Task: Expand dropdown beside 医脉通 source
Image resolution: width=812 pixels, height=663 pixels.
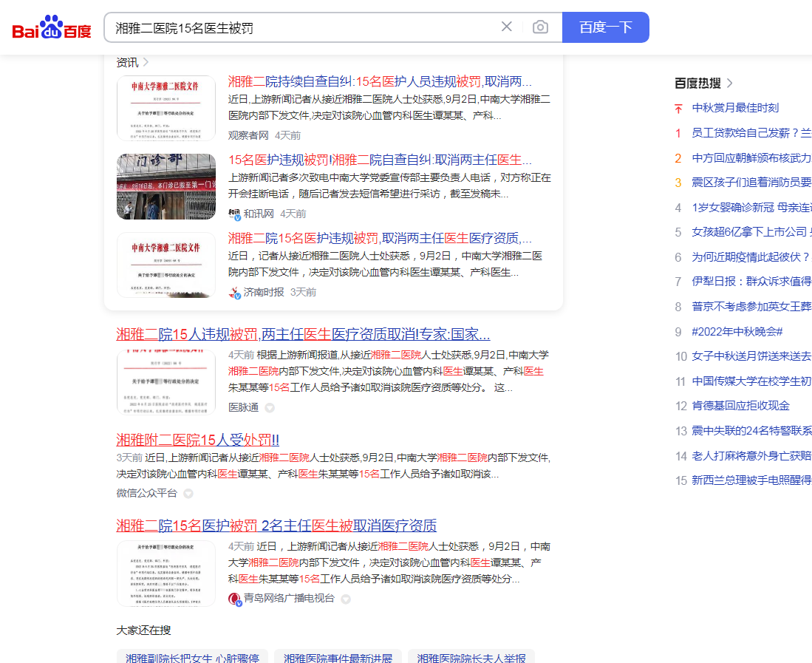Action: [x=270, y=408]
